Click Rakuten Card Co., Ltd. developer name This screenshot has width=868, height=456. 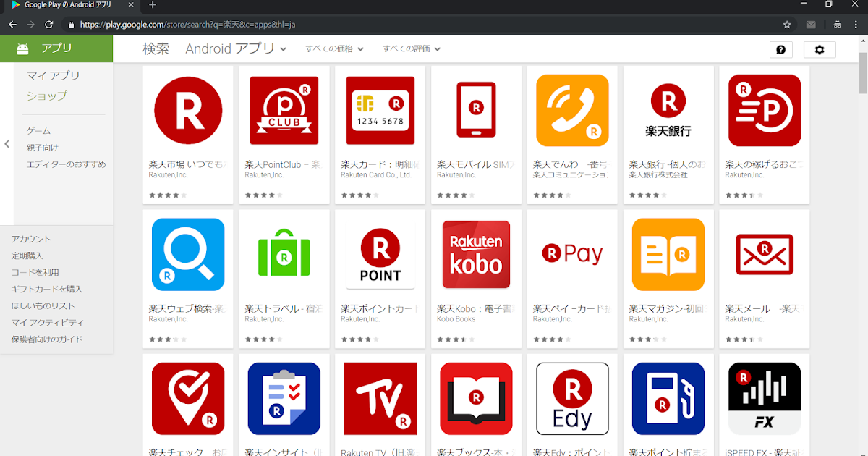pos(376,175)
